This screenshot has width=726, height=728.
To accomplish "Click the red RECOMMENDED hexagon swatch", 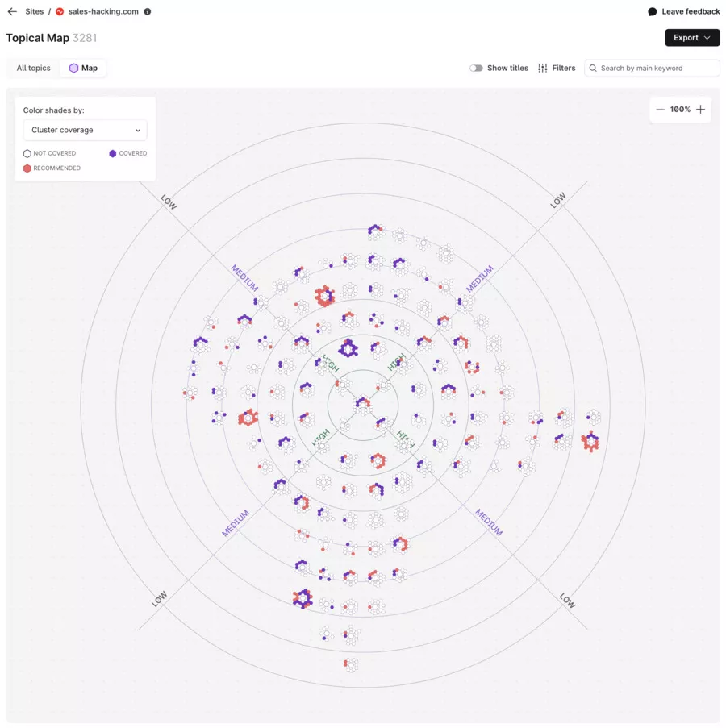I will click(26, 168).
